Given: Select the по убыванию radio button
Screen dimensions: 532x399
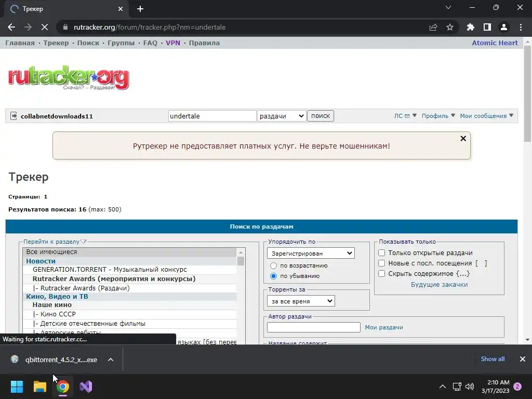Looking at the screenshot, I should (273, 276).
